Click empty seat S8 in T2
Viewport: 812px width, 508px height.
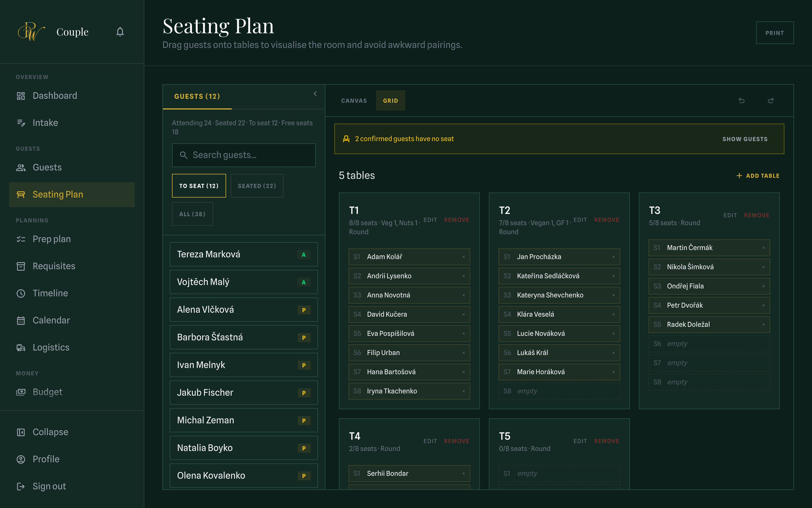pos(559,391)
